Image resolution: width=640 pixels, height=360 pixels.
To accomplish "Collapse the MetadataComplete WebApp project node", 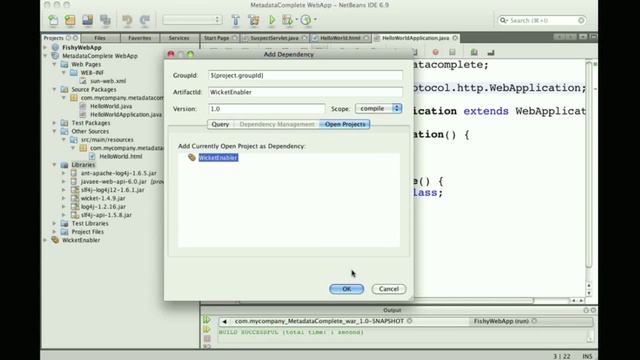I will (45, 56).
